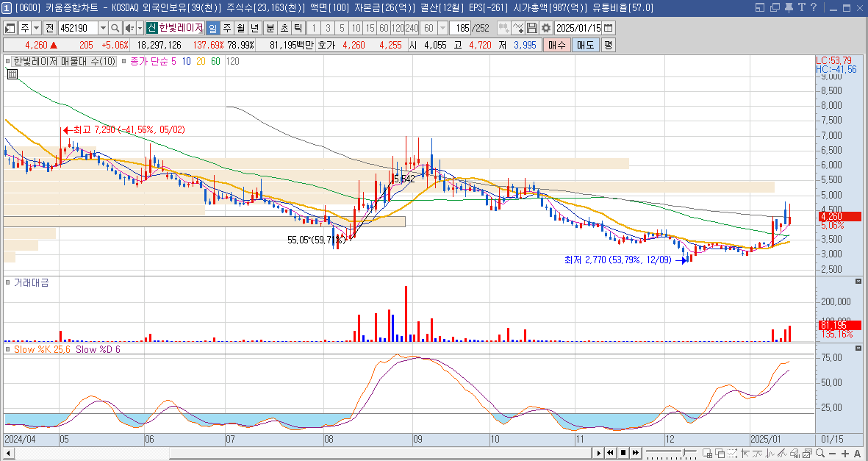Select the 년 (yearly) period toggle
Image resolution: width=868 pixels, height=461 pixels.
pyautogui.click(x=254, y=28)
